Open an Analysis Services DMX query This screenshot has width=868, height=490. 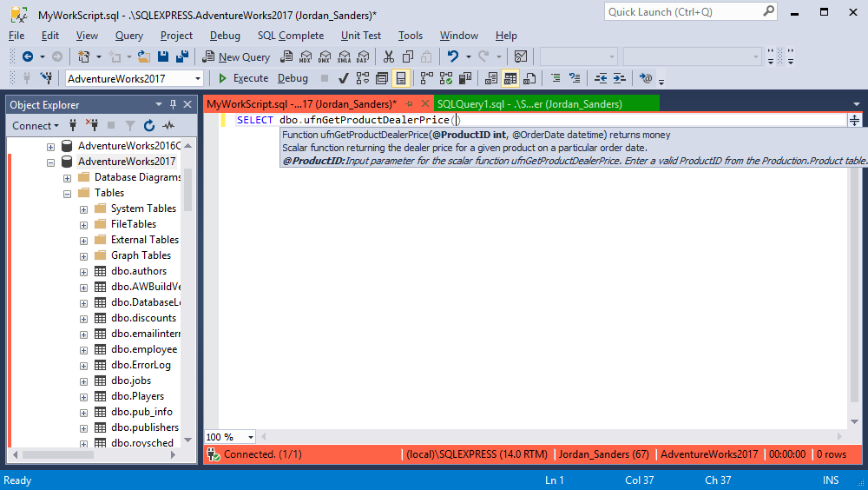tap(325, 56)
